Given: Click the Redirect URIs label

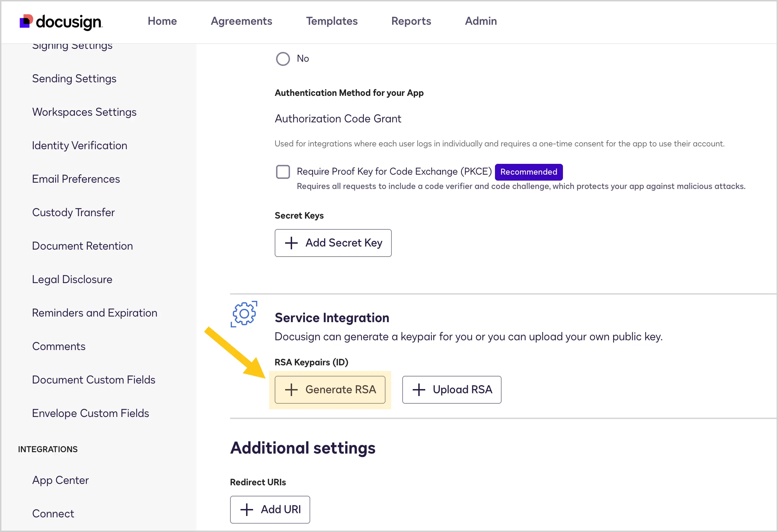Looking at the screenshot, I should [x=258, y=482].
